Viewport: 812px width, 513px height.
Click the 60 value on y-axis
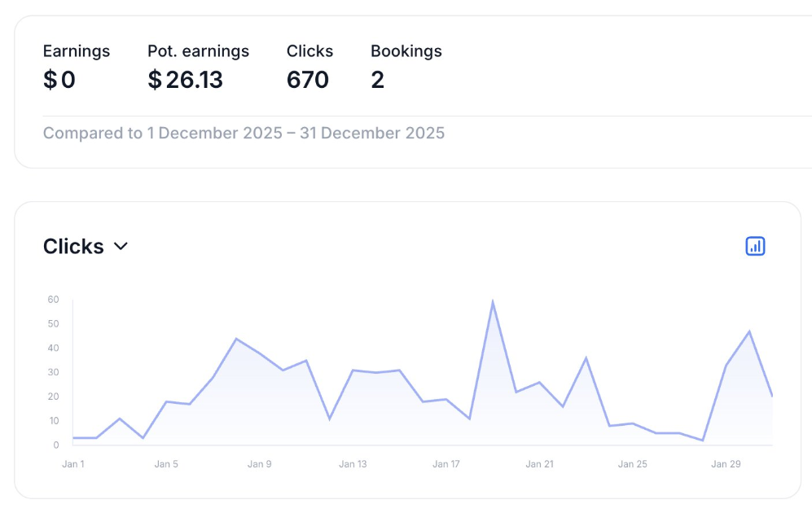click(x=53, y=299)
